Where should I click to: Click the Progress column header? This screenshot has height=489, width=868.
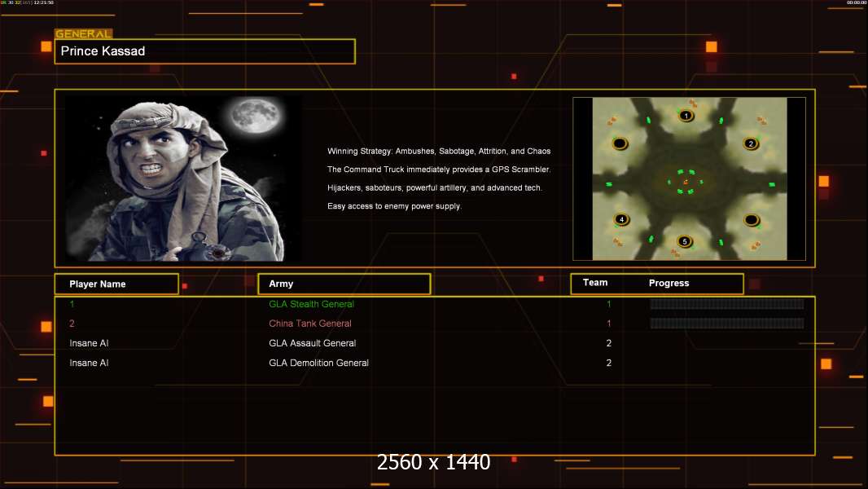tap(669, 283)
